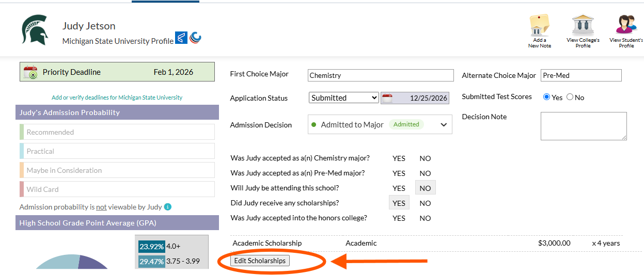Viewport: 644px width, 275px height.
Task: Click the 29.47% GPA legend entry
Action: [x=169, y=261]
